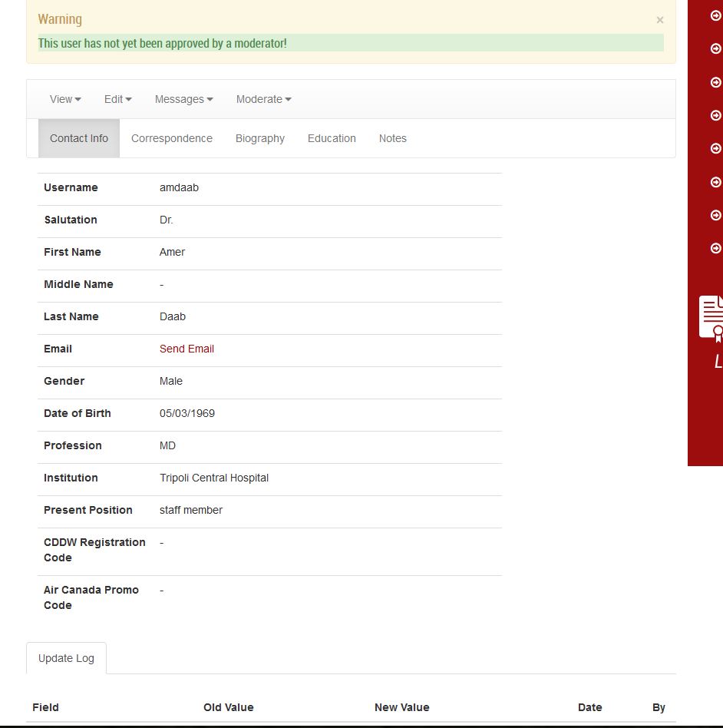Click the position value staff member
Viewport: 723px width, 728px height.
(191, 510)
